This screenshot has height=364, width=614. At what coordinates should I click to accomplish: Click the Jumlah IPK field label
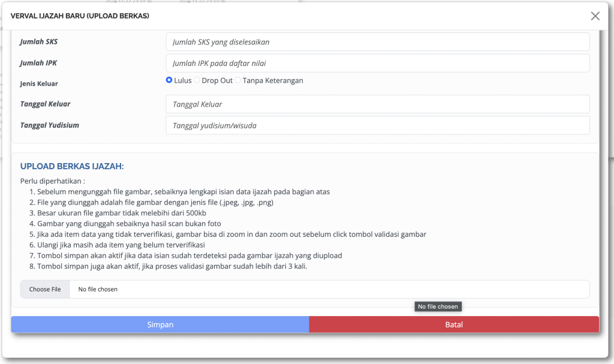[x=38, y=62]
